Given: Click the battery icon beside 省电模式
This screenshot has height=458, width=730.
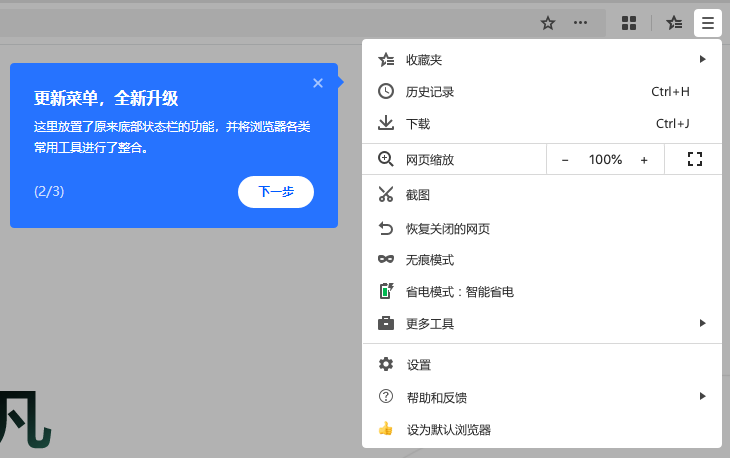Looking at the screenshot, I should [386, 291].
